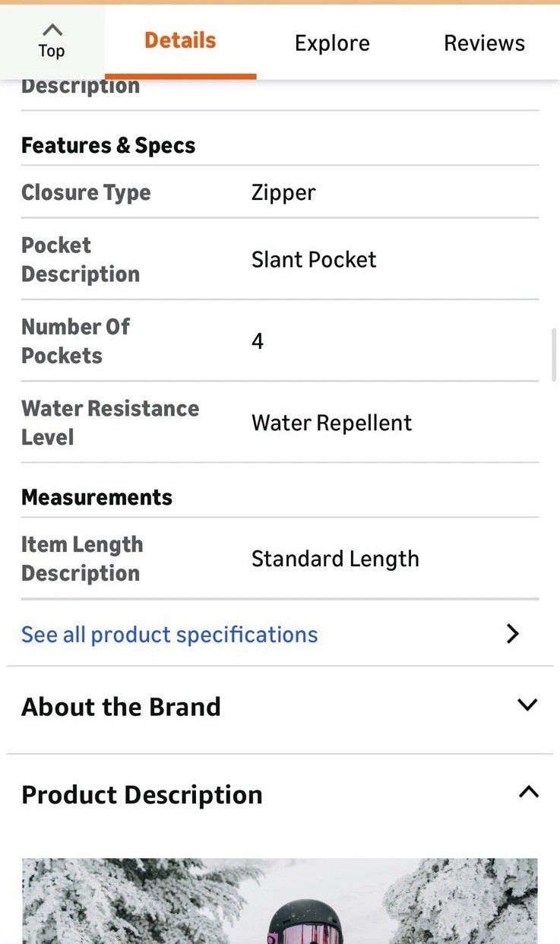Tap the Closure Type label
Viewport: 560px width, 944px height.
click(86, 192)
